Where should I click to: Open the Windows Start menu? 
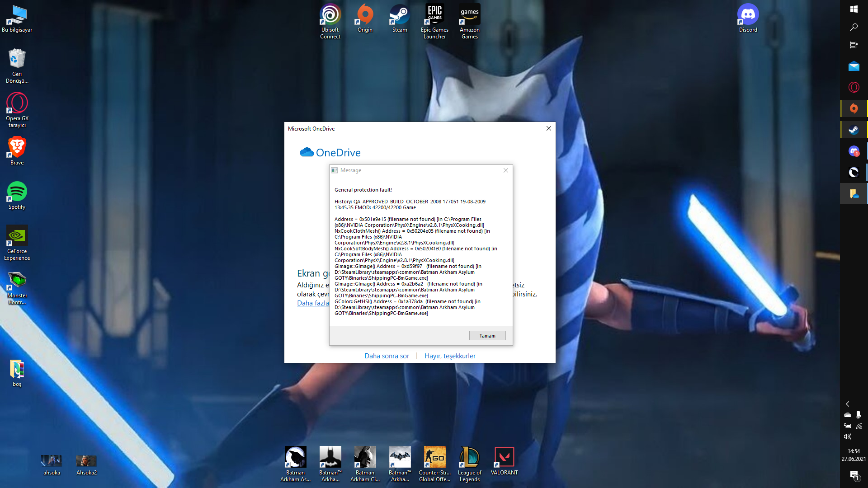[x=854, y=9]
